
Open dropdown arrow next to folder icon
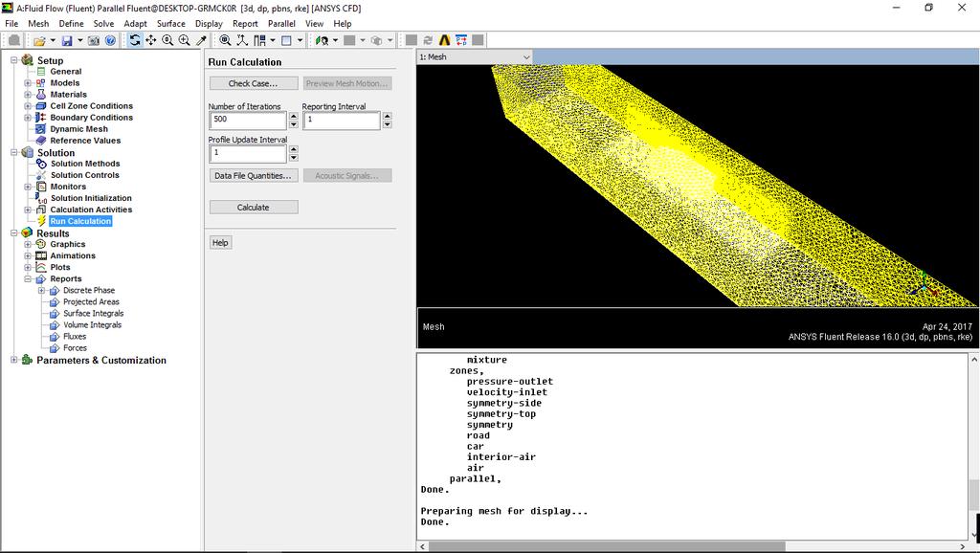(x=53, y=40)
